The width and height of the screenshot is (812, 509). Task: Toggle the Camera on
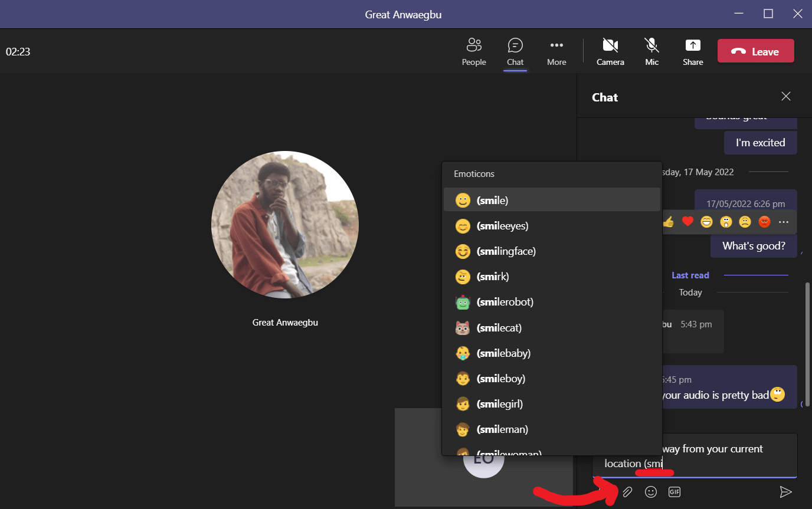pos(610,51)
